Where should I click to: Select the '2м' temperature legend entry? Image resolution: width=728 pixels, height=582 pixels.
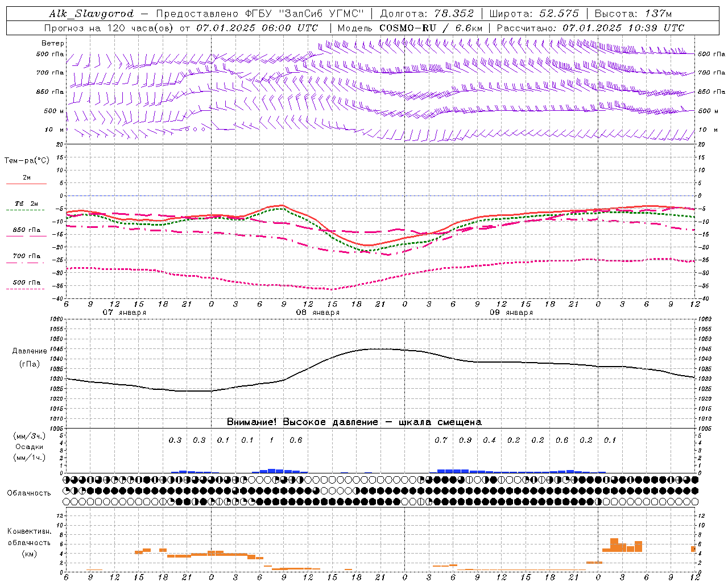pos(26,178)
